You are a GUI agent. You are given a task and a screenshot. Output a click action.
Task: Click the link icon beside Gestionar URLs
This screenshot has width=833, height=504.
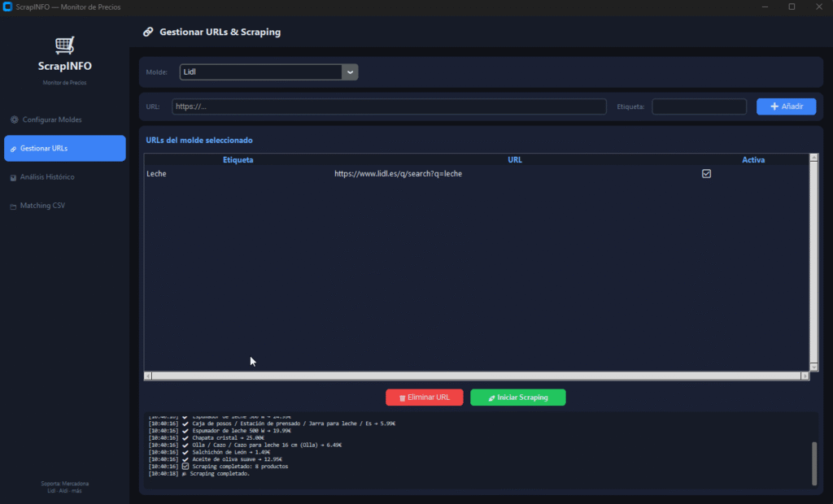click(x=13, y=149)
